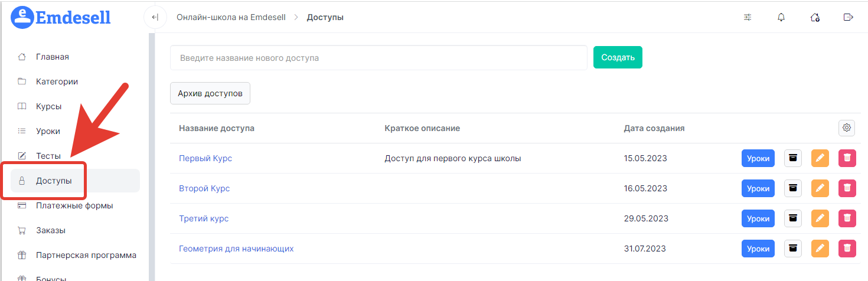
Task: Focus the new access name input field
Action: click(x=378, y=58)
